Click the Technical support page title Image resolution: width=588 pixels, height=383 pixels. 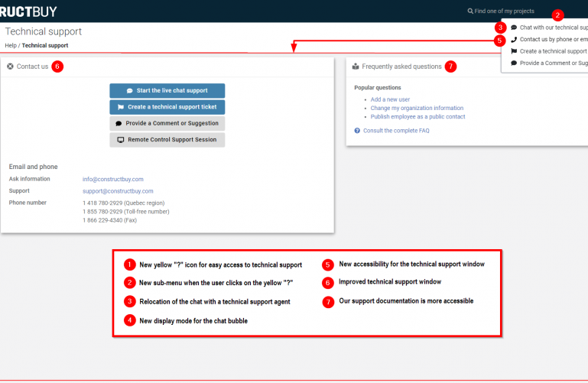(x=43, y=31)
